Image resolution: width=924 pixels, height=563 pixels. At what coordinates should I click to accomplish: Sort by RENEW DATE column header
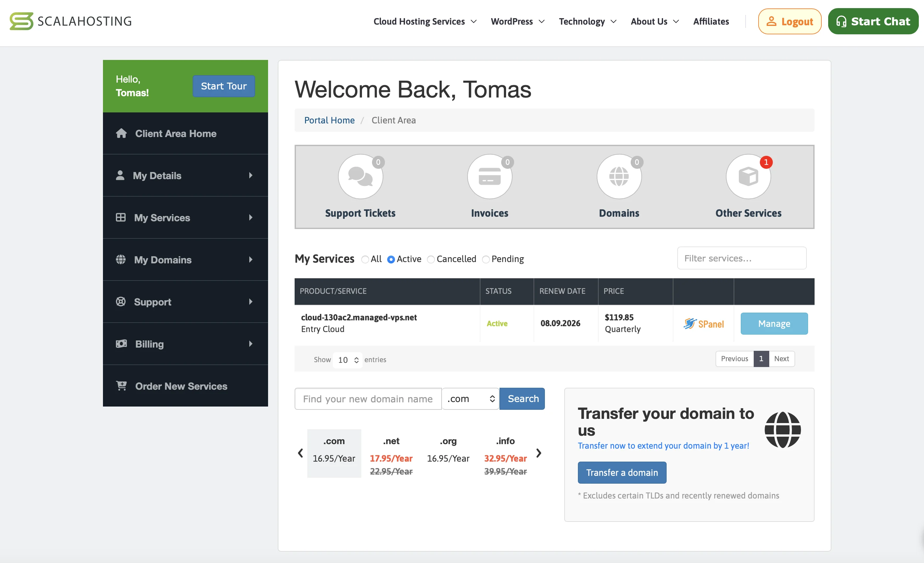(x=566, y=291)
